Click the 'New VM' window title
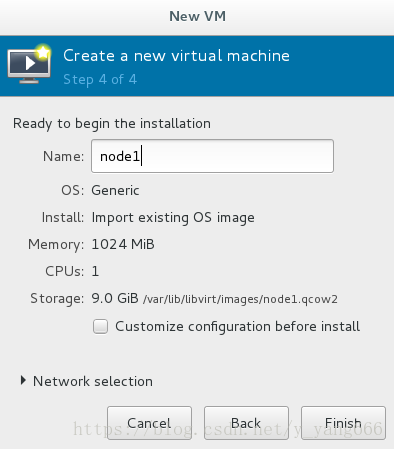The width and height of the screenshot is (394, 449). [197, 16]
